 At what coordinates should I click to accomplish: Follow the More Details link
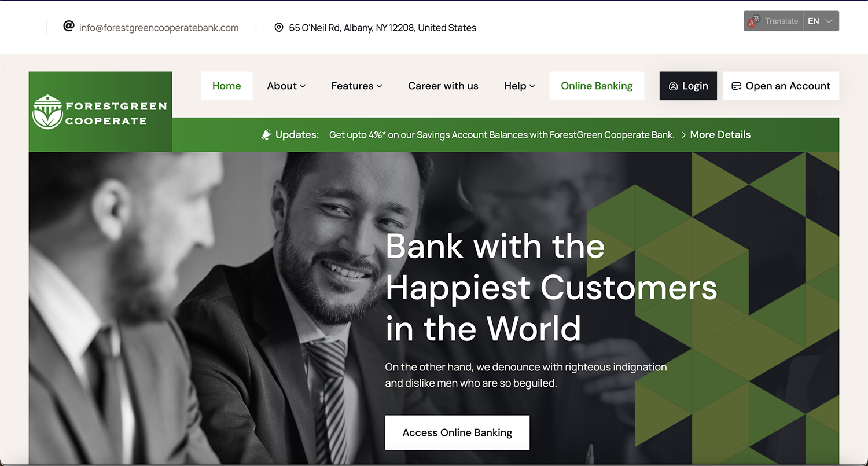click(720, 134)
